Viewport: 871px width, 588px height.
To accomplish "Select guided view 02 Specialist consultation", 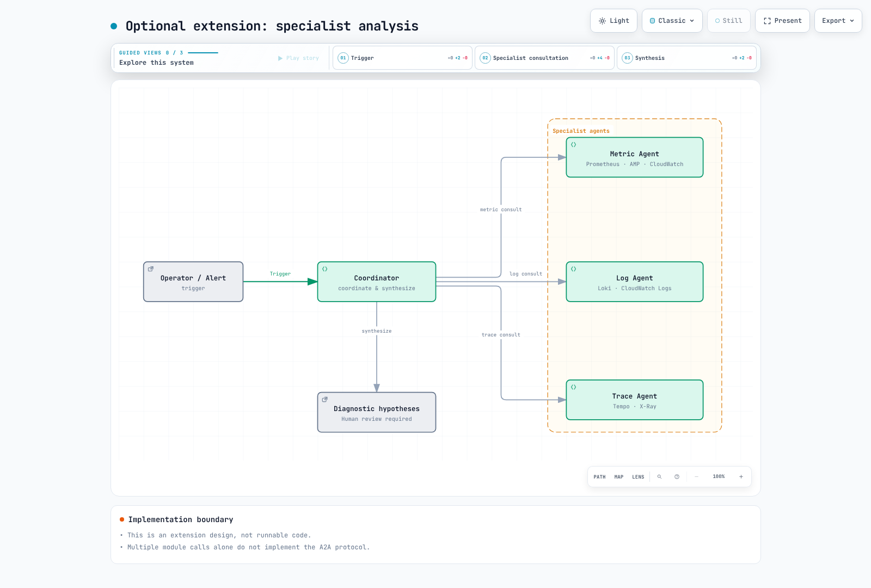I will pyautogui.click(x=544, y=58).
